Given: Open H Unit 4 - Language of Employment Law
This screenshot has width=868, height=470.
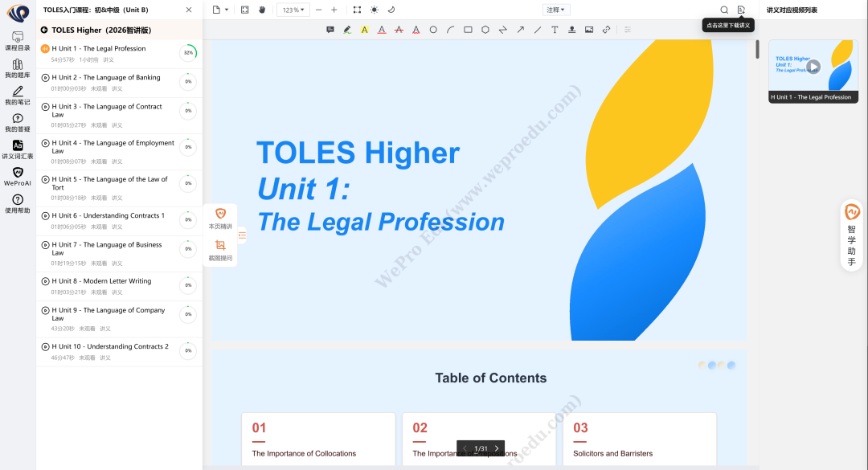Looking at the screenshot, I should (x=119, y=152).
